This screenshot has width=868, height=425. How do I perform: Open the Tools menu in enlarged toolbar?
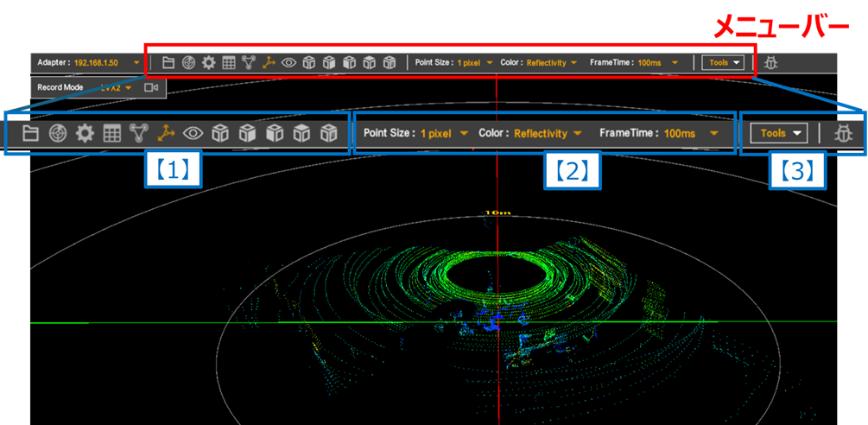pyautogui.click(x=779, y=133)
